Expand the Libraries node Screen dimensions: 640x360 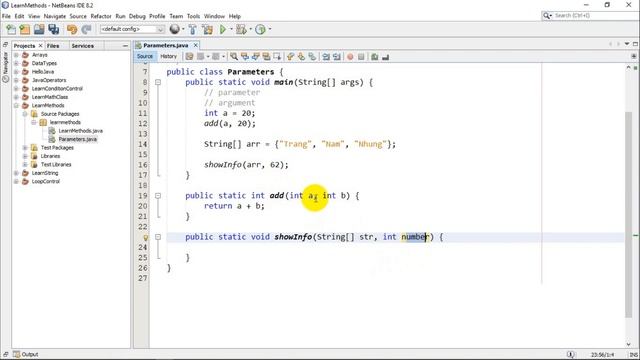pyautogui.click(x=25, y=156)
